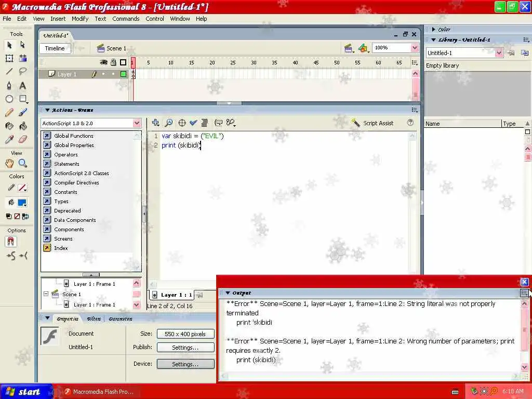Open the Untitled-1 library dropdown
The width and height of the screenshot is (532, 399).
tap(464, 53)
